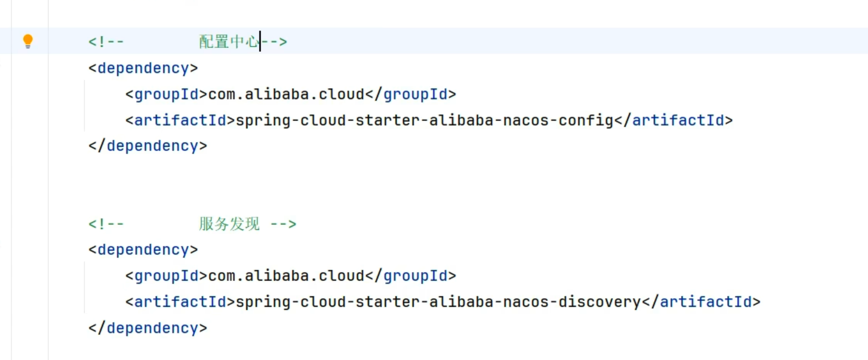The image size is (868, 360).
Task: Click the closing dependency tag of the discovery block
Action: (148, 328)
